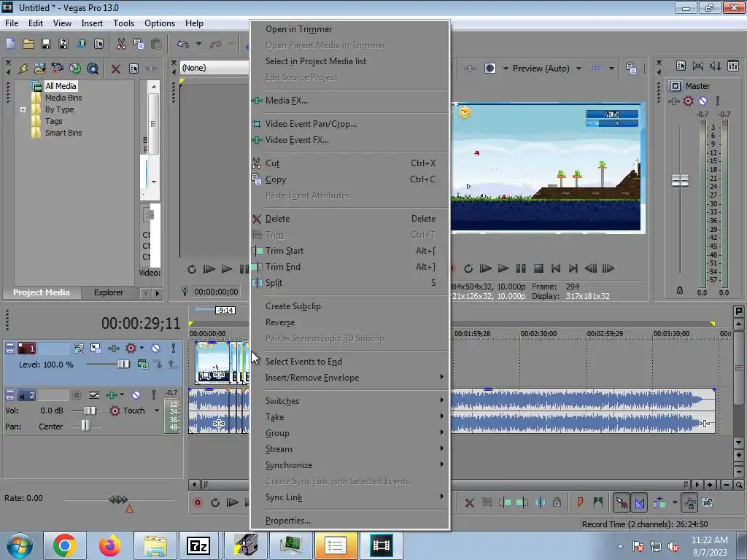Click Make Compositing Child arrow on track 1

coord(158,365)
